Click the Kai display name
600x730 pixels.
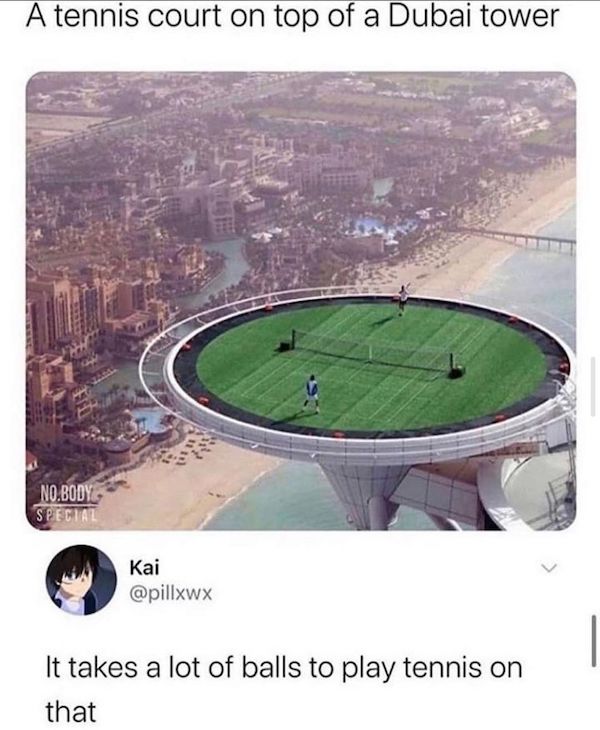pyautogui.click(x=144, y=568)
